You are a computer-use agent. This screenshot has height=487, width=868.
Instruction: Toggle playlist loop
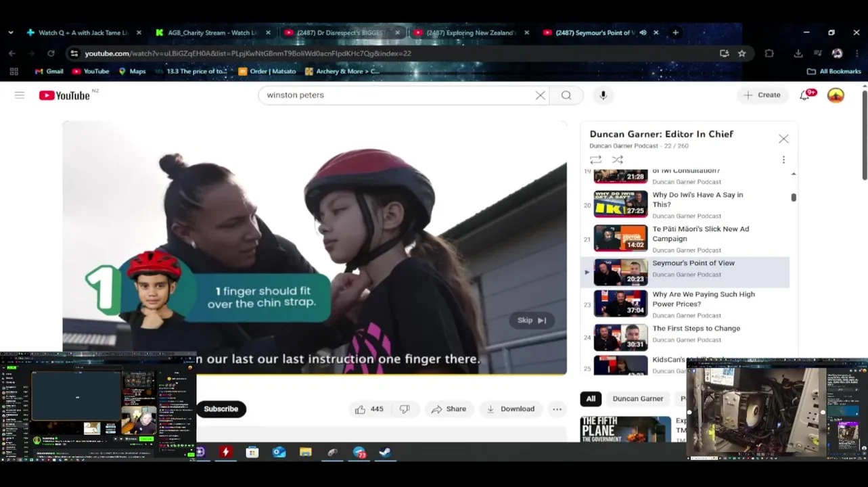(595, 160)
